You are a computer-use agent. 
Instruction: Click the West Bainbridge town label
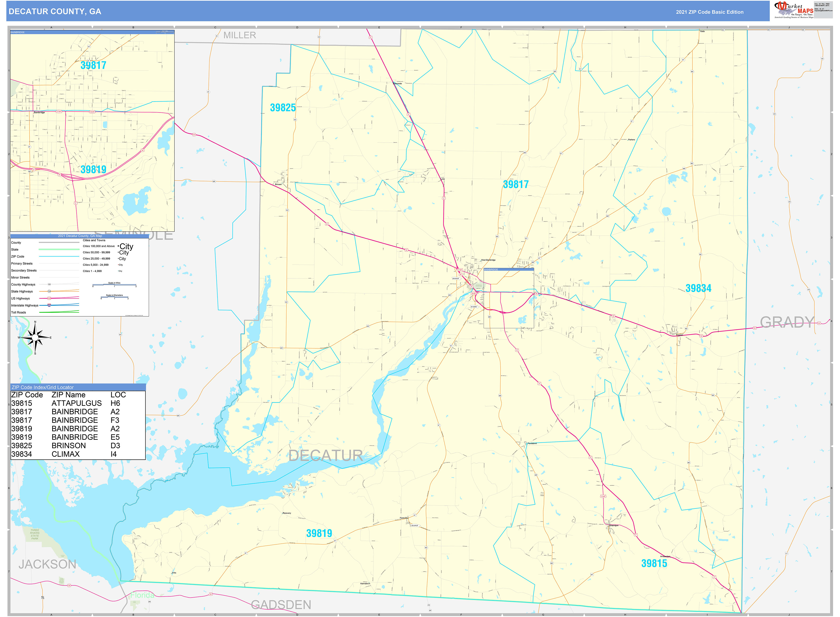click(488, 260)
